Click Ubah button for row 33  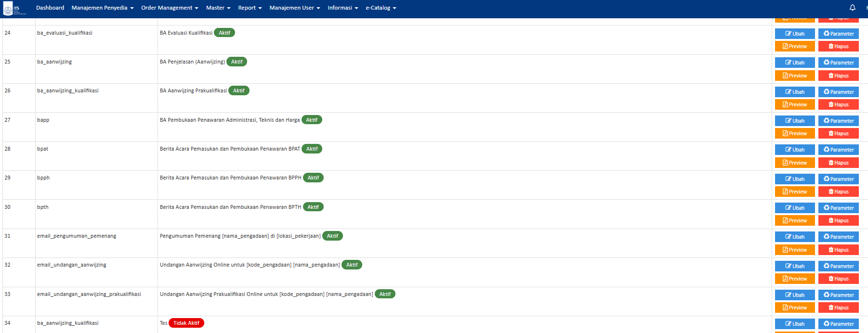(794, 295)
